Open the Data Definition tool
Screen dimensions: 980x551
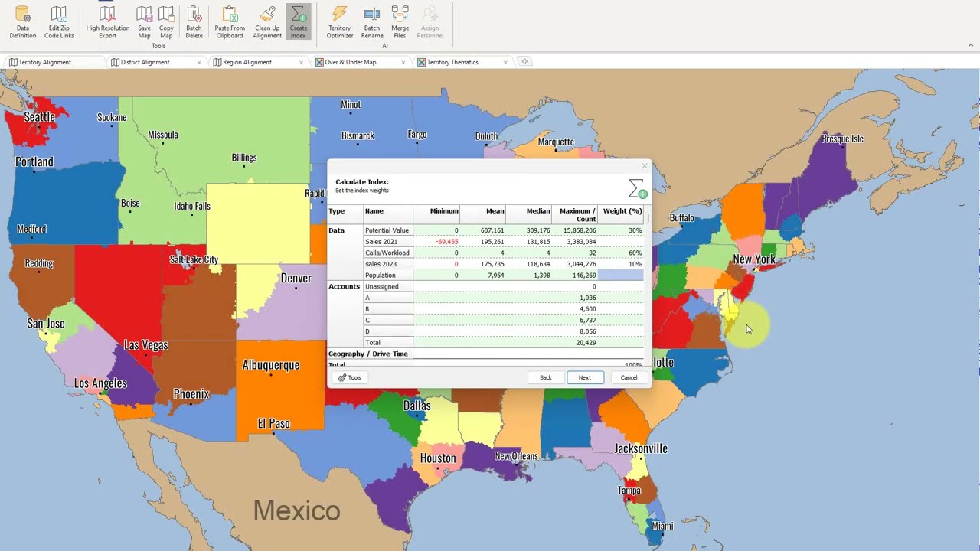tap(23, 22)
